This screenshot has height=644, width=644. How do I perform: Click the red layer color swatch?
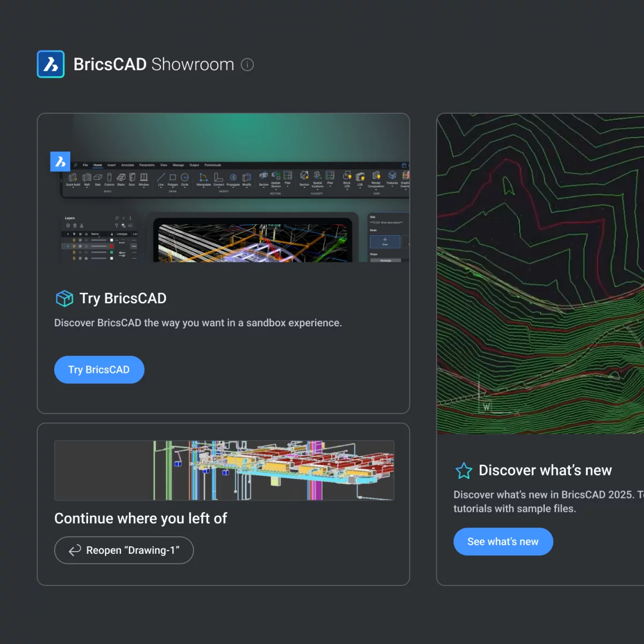[x=112, y=246]
